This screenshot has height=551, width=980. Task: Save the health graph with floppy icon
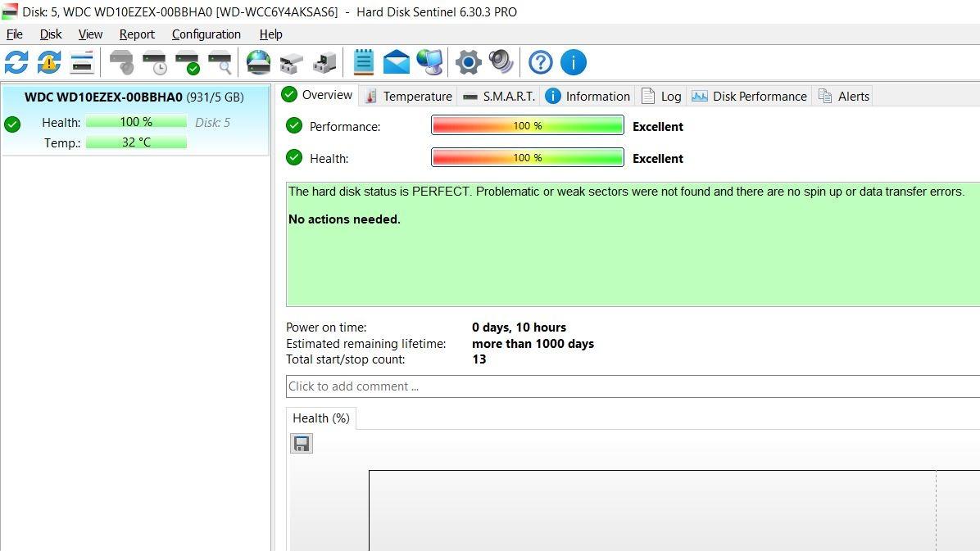(x=302, y=444)
